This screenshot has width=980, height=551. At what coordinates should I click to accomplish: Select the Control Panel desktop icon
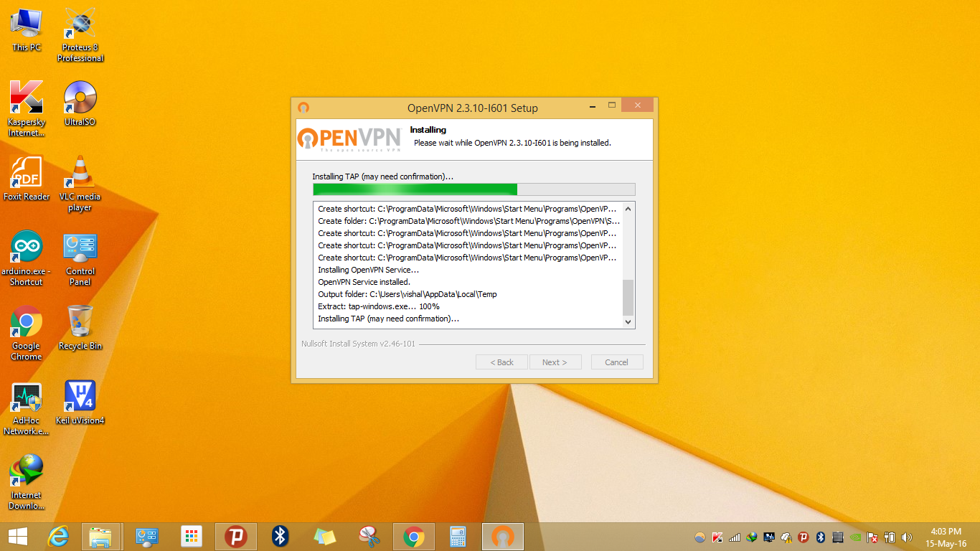click(x=80, y=258)
